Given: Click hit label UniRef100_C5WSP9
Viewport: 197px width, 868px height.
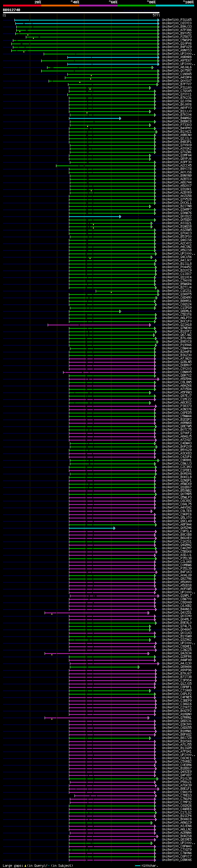Looking at the screenshot, I should [177, 40].
